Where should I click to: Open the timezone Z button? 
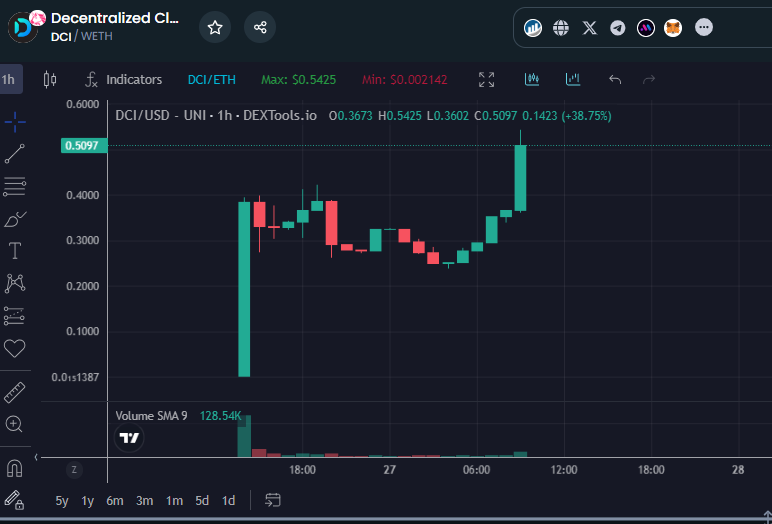click(x=74, y=470)
